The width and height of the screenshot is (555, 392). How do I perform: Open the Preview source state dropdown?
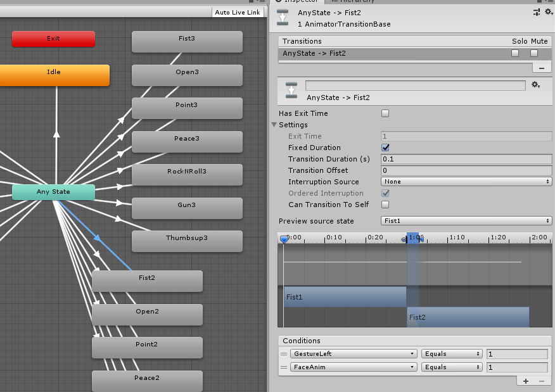click(466, 221)
